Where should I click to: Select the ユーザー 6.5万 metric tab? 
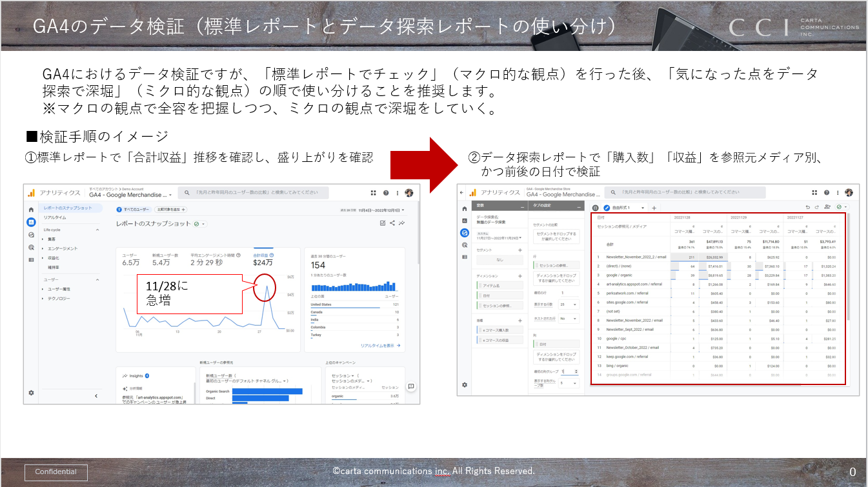(x=130, y=259)
